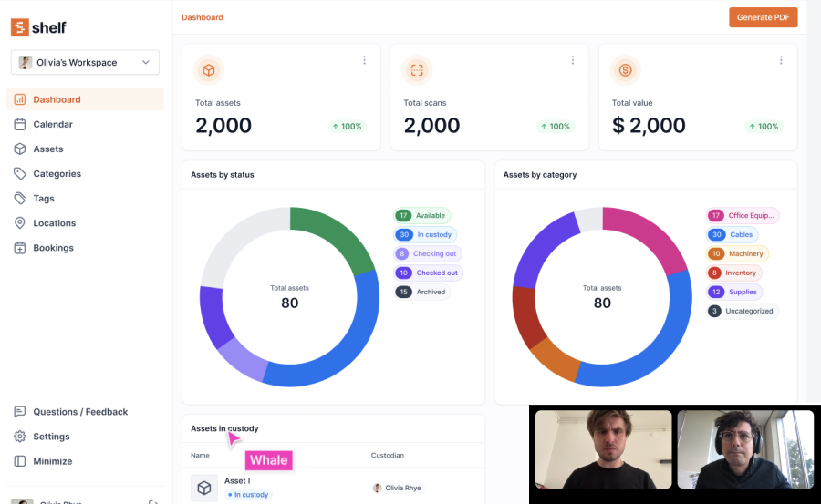Viewport: 821px width, 504px height.
Task: Click the Total assets 100% growth badge
Action: click(x=348, y=126)
